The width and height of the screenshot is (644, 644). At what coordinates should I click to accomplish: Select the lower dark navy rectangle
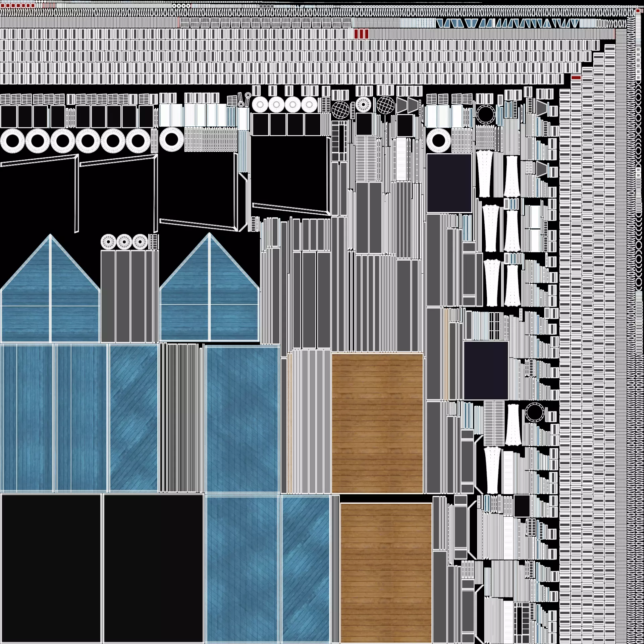coord(486,371)
